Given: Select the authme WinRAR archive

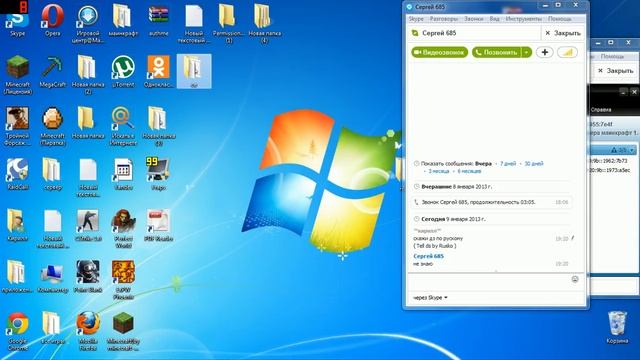Looking at the screenshot, I should [158, 21].
